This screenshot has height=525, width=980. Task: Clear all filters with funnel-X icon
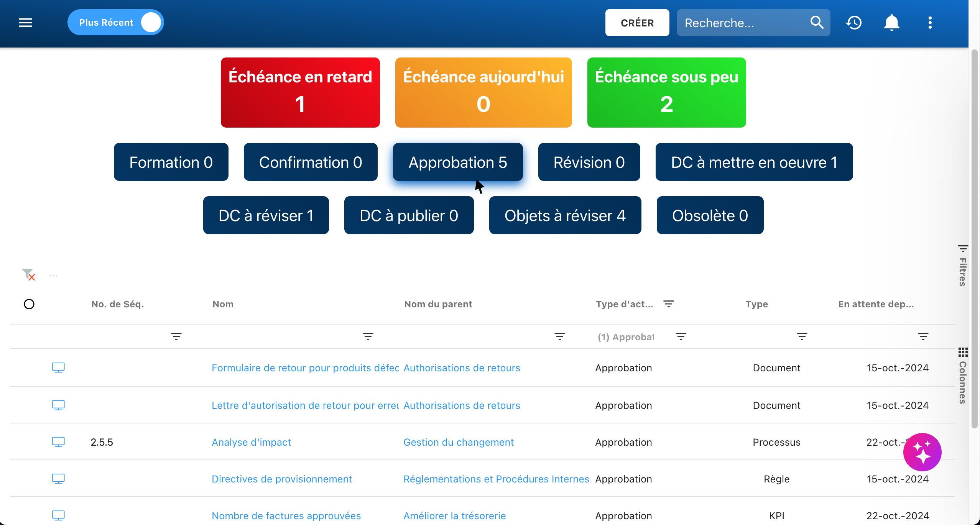pos(28,274)
